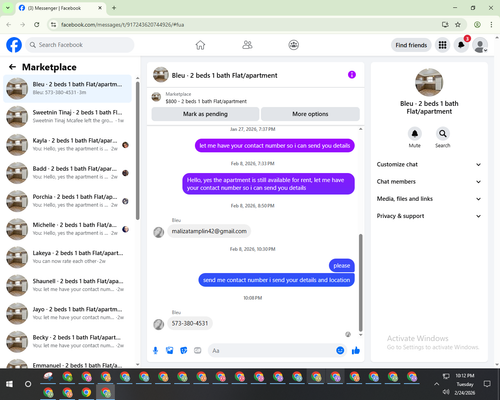Image resolution: width=500 pixels, height=400 pixels.
Task: Open a new browser tab
Action: (x=114, y=8)
